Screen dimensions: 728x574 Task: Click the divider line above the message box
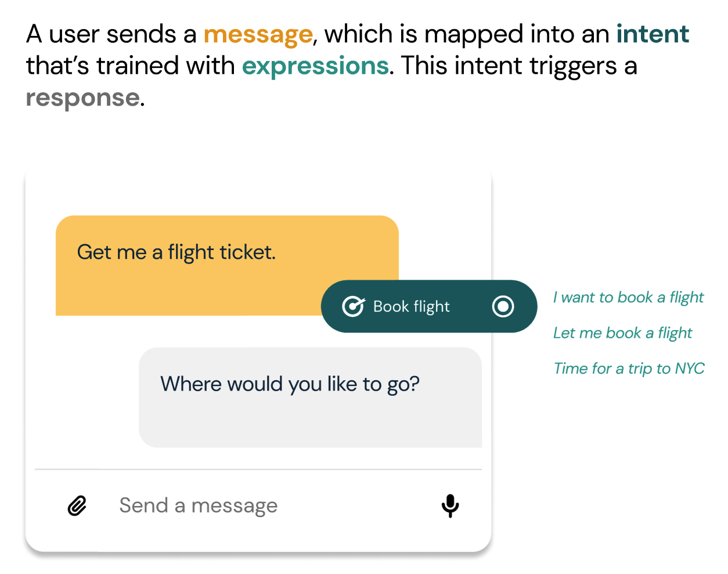(x=258, y=469)
